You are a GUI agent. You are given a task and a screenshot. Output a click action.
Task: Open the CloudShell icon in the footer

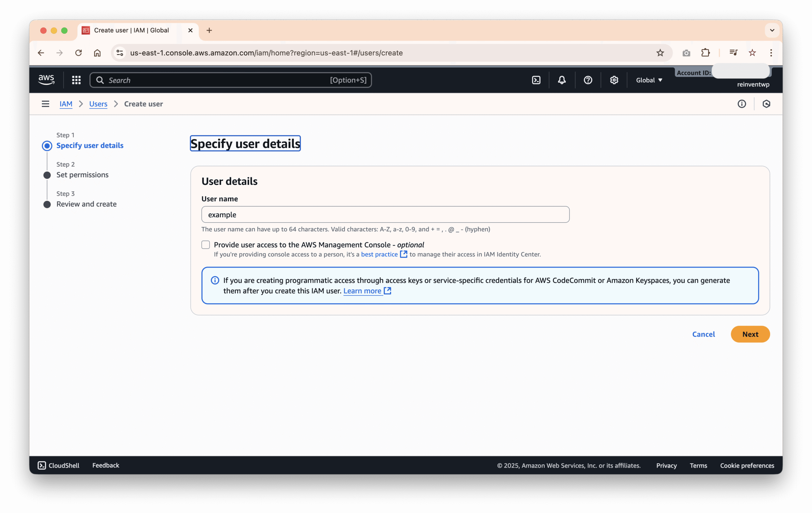(42, 465)
